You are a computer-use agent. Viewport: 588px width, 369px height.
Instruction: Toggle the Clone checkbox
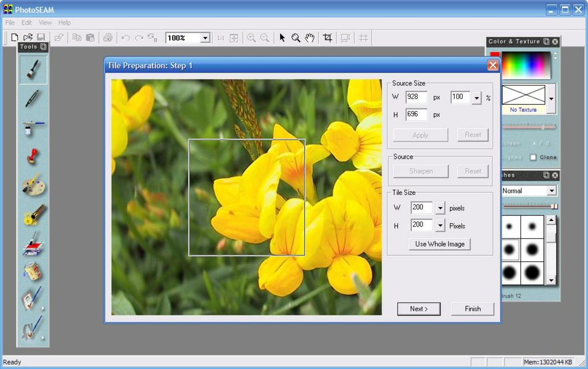(533, 157)
